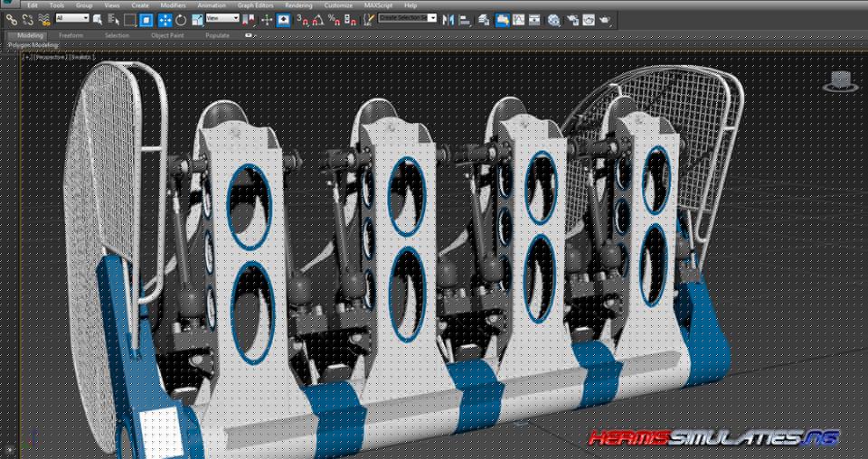This screenshot has height=459, width=868.
Task: Toggle the Spinner Snap button
Action: pyautogui.click(x=350, y=21)
